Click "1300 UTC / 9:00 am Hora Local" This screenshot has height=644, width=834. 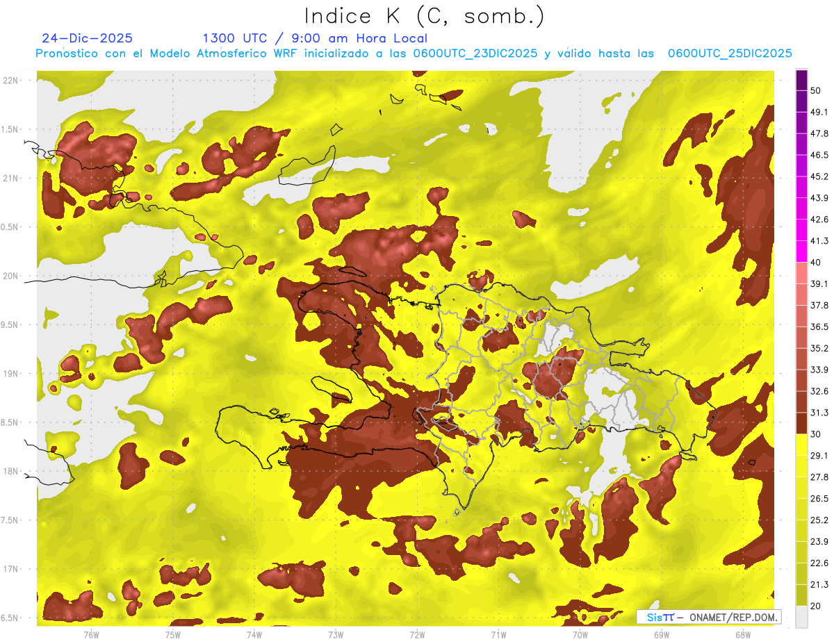pyautogui.click(x=315, y=38)
